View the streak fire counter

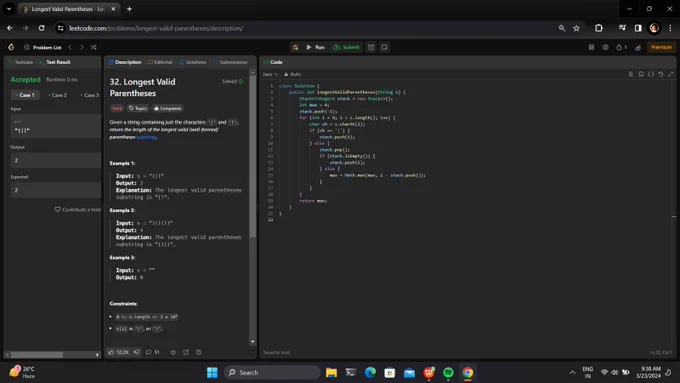(621, 47)
